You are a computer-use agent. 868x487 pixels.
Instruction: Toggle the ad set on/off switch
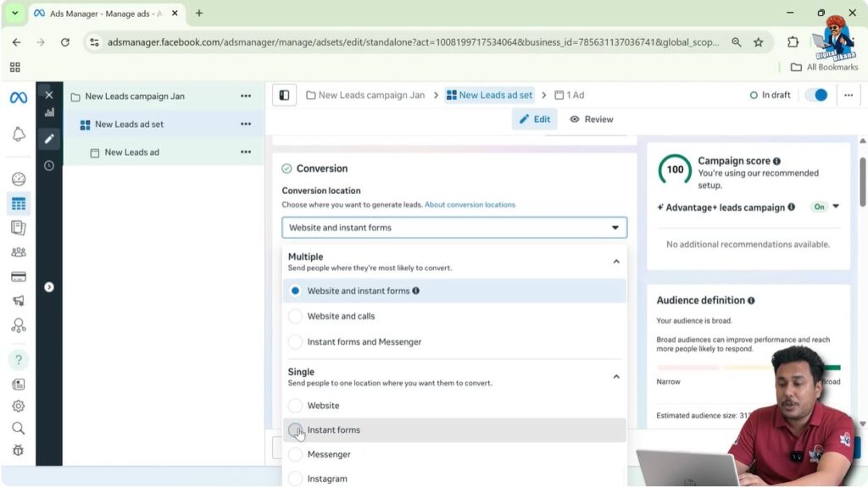816,95
